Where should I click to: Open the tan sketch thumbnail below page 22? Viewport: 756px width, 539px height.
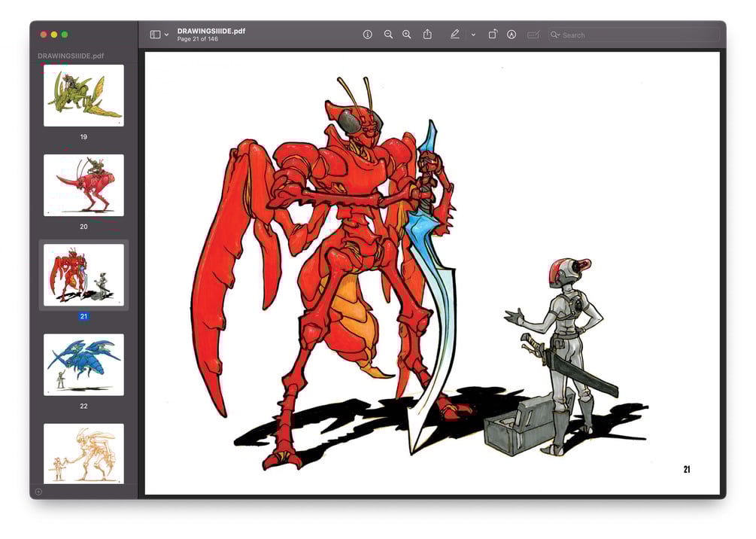[83, 454]
